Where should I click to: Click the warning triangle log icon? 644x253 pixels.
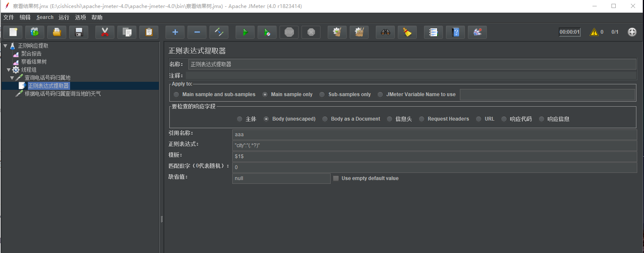(x=594, y=32)
